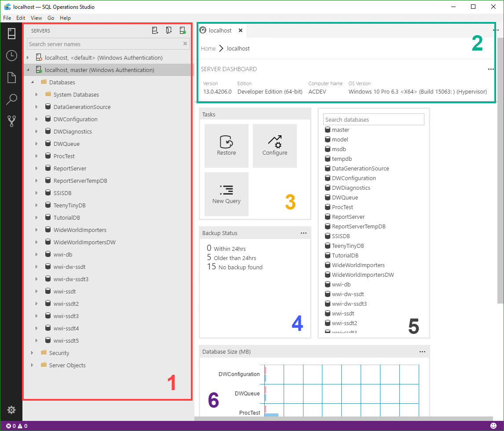
Task: Select WideWorldImportersDW in database list widget
Action: pyautogui.click(x=359, y=275)
